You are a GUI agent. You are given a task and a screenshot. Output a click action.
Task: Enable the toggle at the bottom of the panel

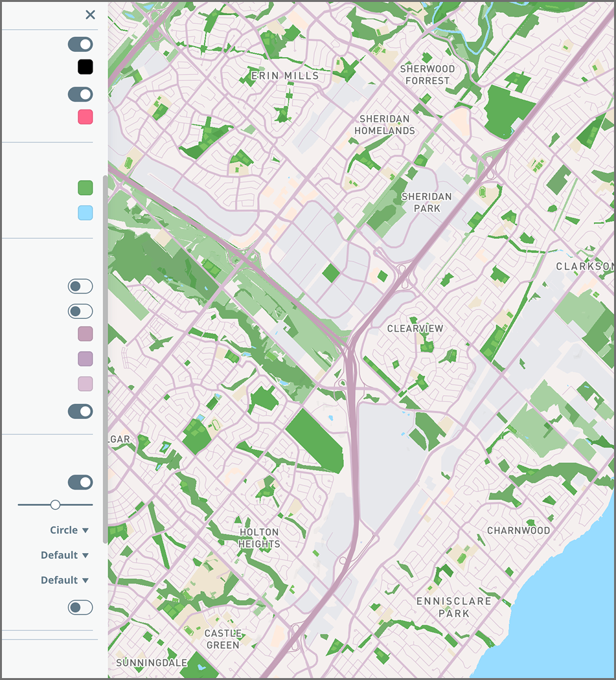pyautogui.click(x=80, y=607)
